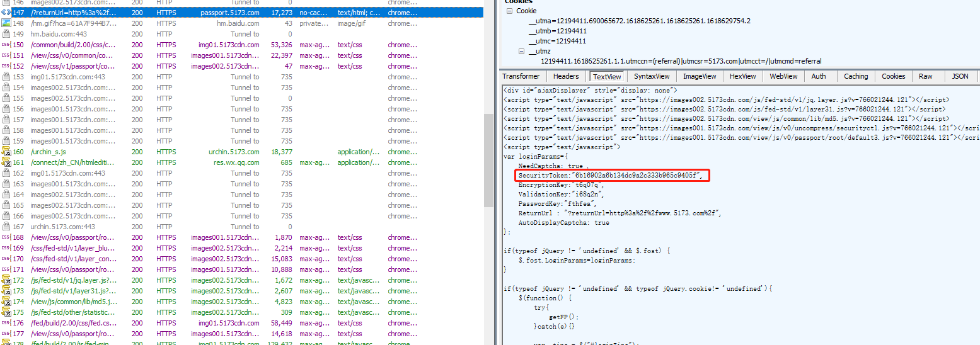980x345 pixels.
Task: Click the EncryptionKey line in response text
Action: (561, 185)
